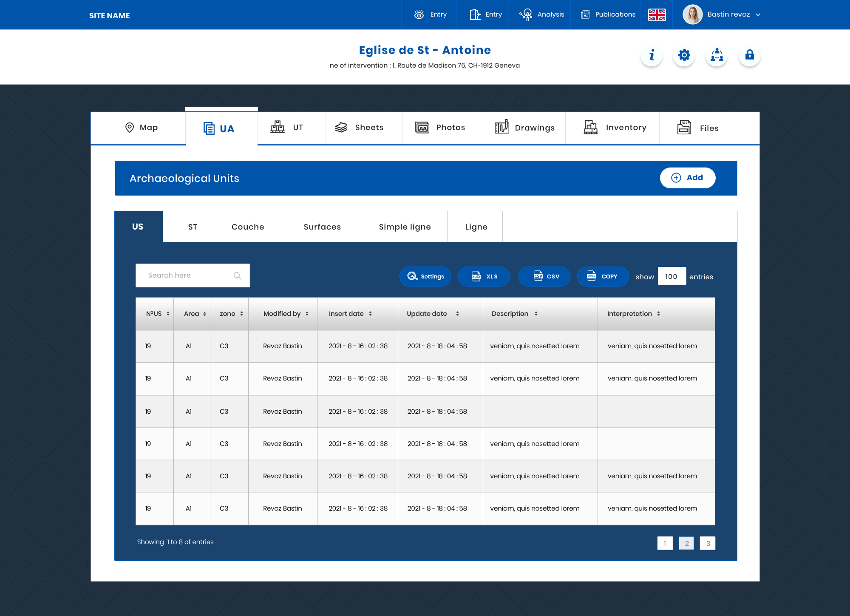Go to page 3 of entries
Viewport: 850px width, 616px height.
(708, 543)
